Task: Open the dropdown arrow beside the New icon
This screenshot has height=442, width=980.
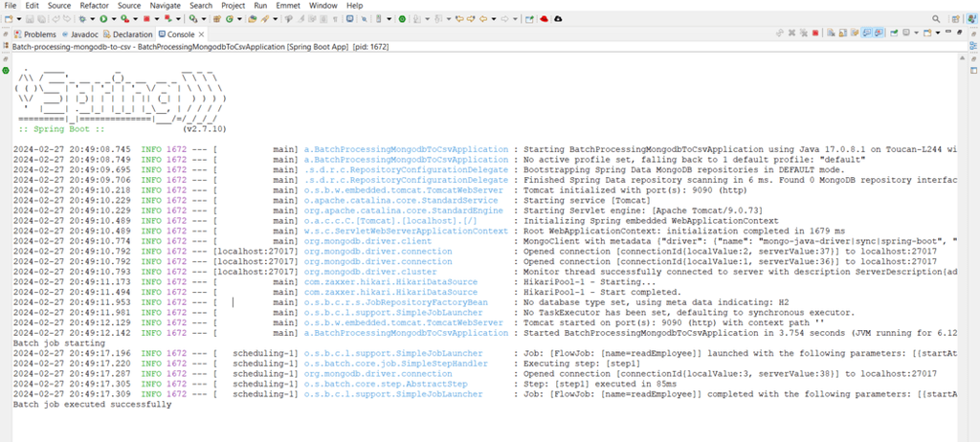Action: click(19, 19)
